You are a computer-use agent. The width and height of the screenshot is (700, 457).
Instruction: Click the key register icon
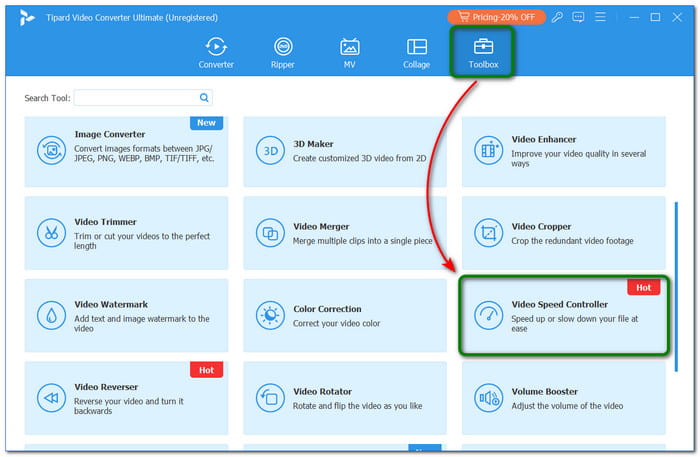[557, 17]
